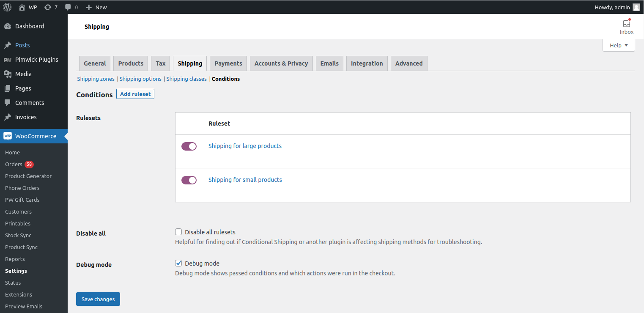
Task: Open the comments bubble icon in admin bar
Action: tap(68, 8)
